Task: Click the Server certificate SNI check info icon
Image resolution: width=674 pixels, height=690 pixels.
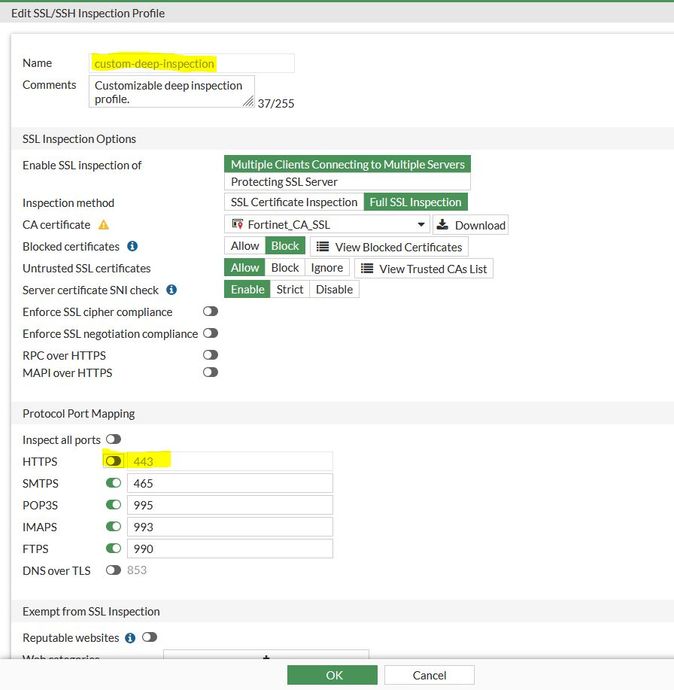Action: (x=172, y=290)
